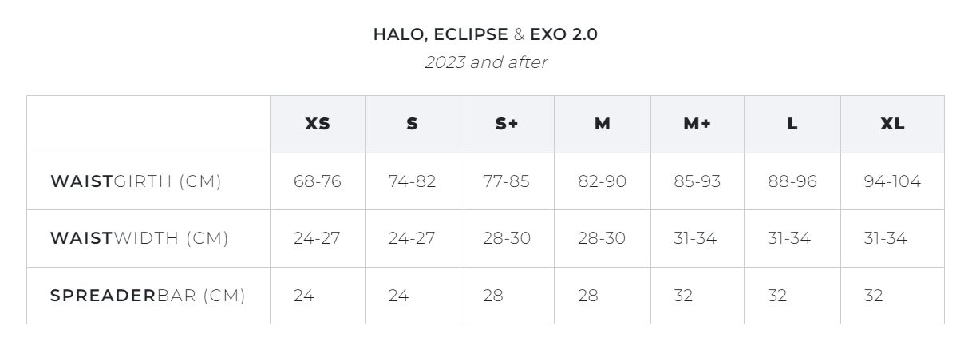Image resolution: width=980 pixels, height=346 pixels.
Task: Click the M size column header
Action: coord(603,125)
